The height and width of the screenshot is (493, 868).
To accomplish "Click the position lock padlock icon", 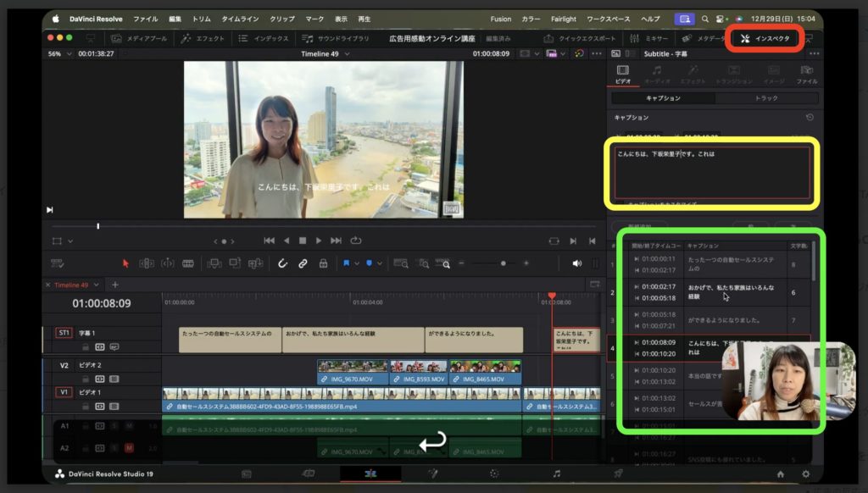I will pos(323,263).
